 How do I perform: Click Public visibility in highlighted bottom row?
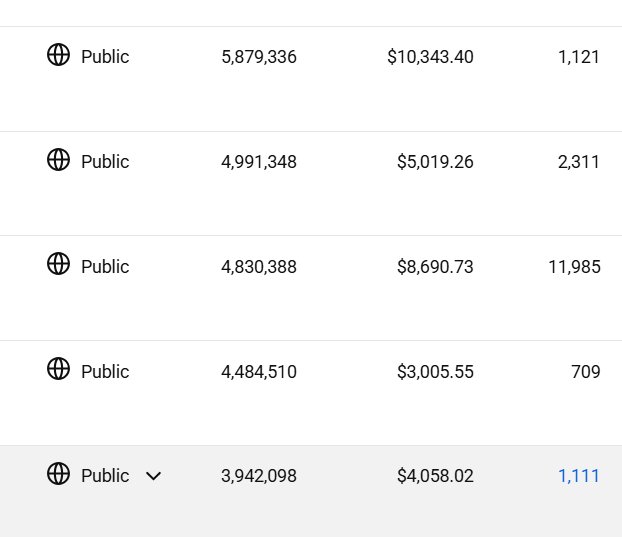(x=105, y=476)
